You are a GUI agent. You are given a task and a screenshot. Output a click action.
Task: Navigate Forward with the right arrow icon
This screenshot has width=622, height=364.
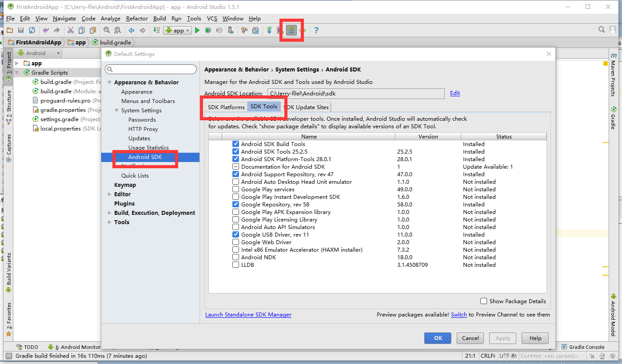pos(143,30)
